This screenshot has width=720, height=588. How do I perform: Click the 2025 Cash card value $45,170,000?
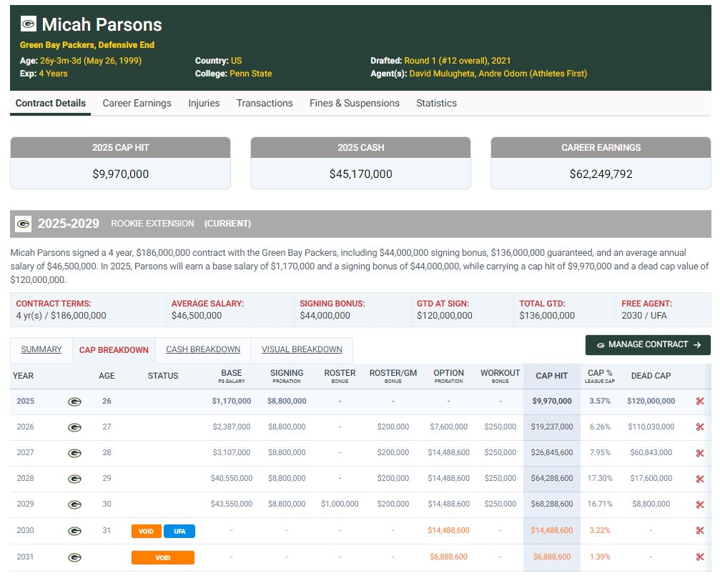click(360, 174)
